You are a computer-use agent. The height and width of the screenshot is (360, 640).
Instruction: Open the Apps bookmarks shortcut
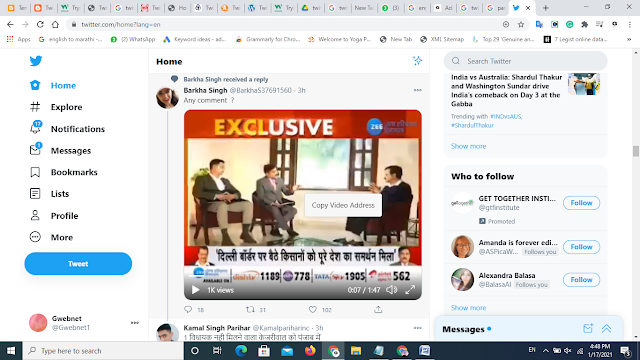point(18,39)
